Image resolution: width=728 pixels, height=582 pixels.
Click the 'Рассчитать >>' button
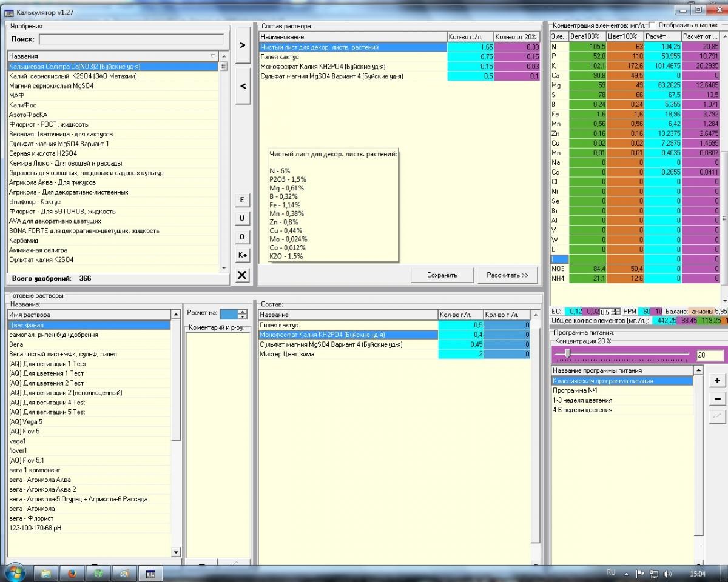507,275
